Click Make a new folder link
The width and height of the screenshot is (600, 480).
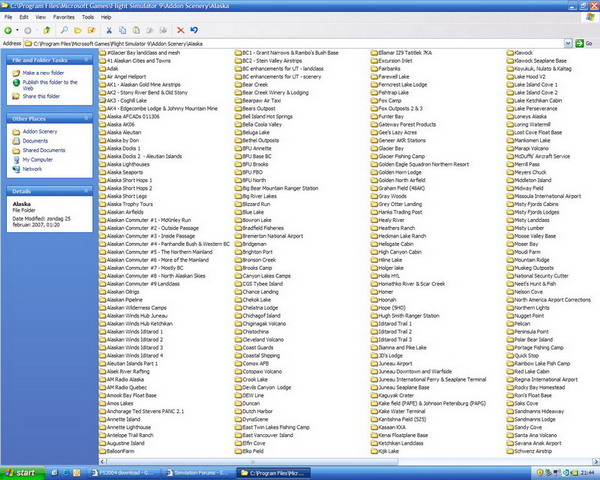44,74
